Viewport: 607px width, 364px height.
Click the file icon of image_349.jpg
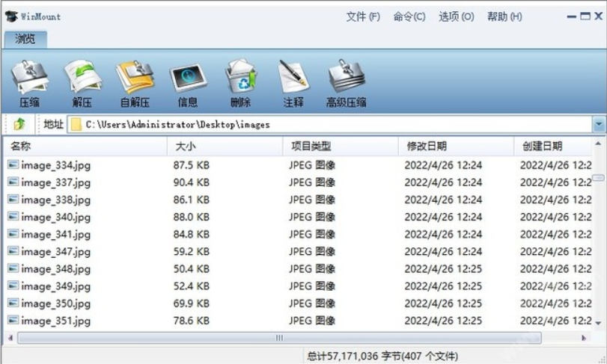click(x=13, y=286)
